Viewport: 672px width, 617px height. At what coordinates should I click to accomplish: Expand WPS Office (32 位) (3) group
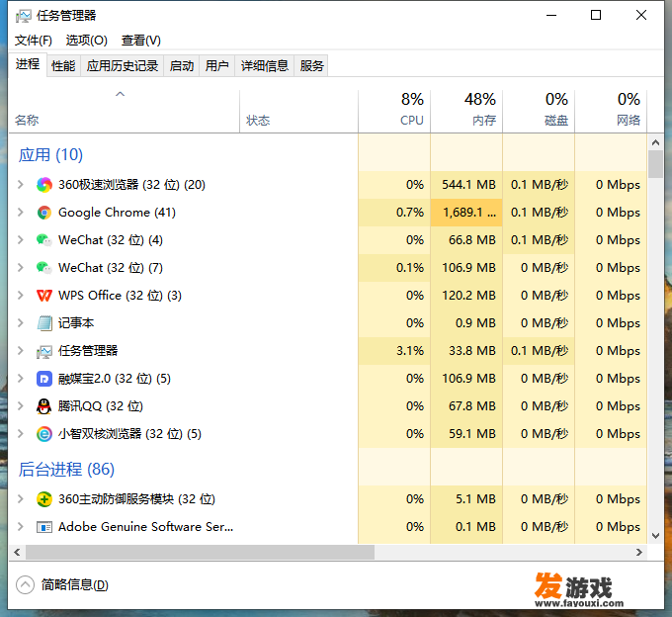pos(20,296)
